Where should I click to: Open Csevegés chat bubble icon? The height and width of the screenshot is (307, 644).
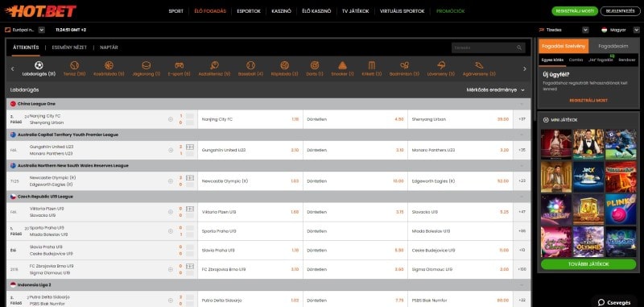[601, 302]
